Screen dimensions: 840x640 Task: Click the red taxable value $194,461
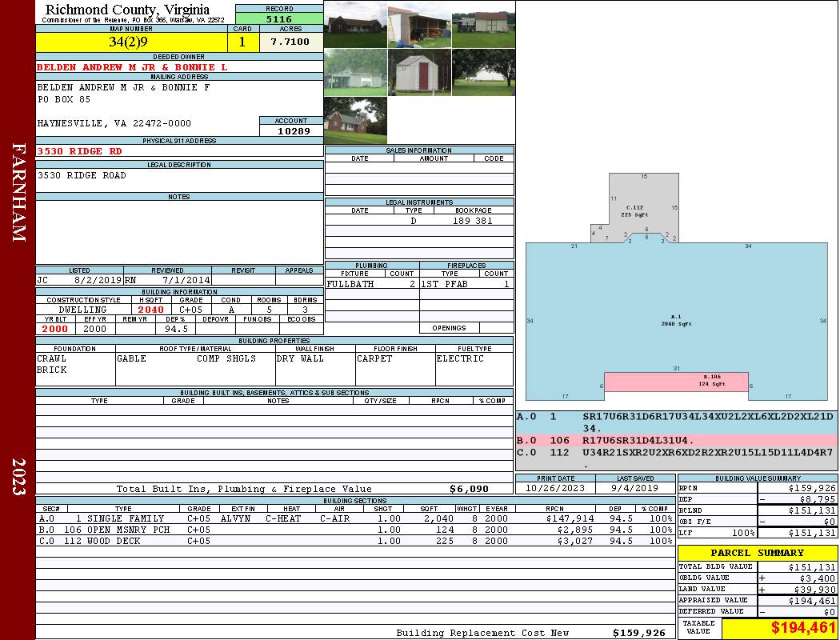pyautogui.click(x=779, y=628)
